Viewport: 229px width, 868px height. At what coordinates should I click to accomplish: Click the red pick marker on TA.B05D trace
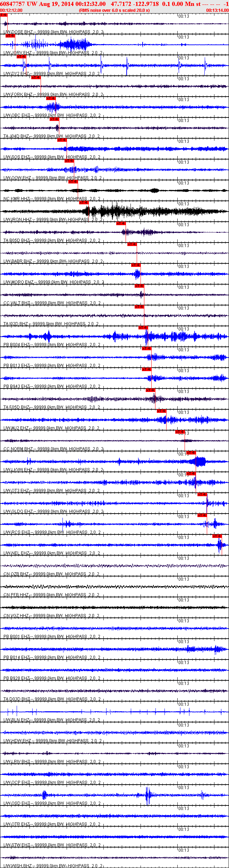tap(121, 223)
